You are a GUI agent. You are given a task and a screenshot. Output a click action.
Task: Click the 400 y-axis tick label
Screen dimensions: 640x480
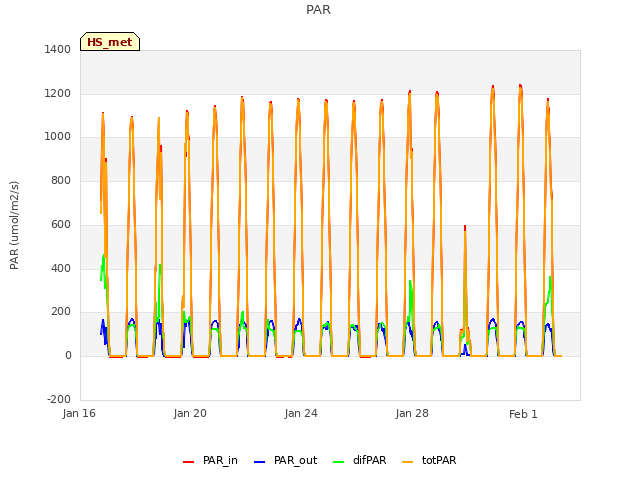61,269
